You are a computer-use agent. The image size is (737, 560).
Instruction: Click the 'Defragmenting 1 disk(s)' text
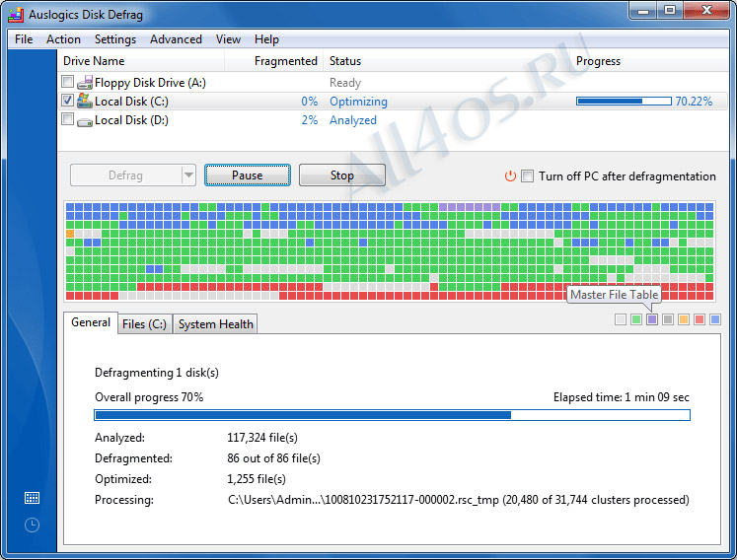(x=157, y=373)
